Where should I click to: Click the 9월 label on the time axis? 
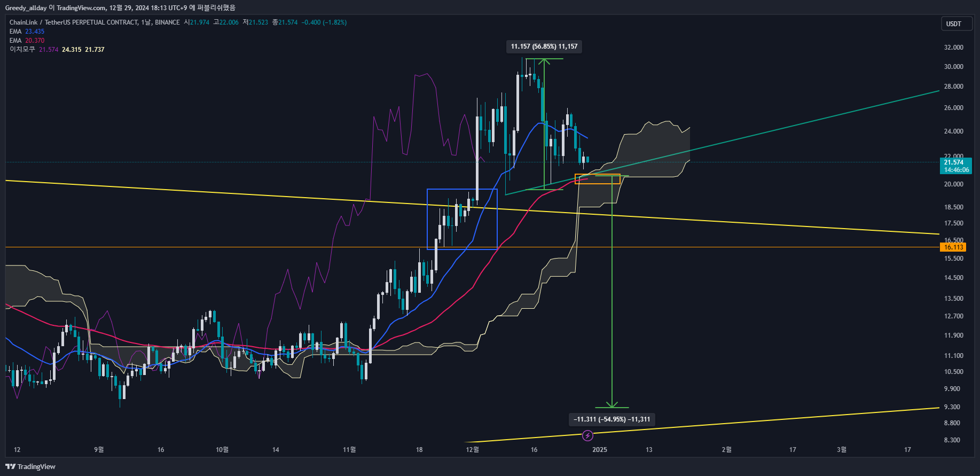[x=99, y=450]
